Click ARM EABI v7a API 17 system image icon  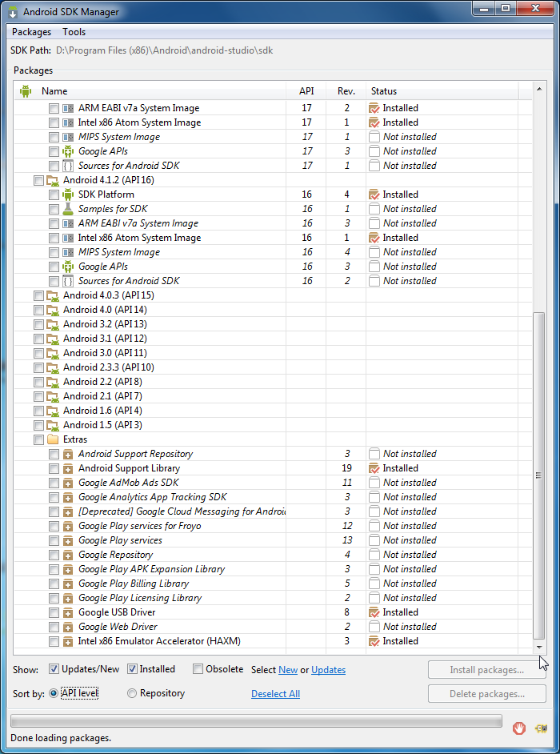(x=68, y=108)
